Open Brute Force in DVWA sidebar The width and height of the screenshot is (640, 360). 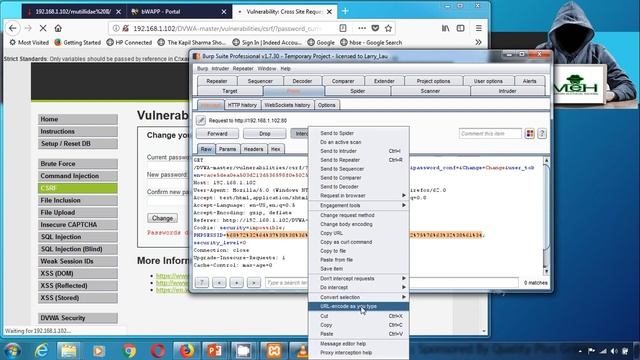[78, 164]
